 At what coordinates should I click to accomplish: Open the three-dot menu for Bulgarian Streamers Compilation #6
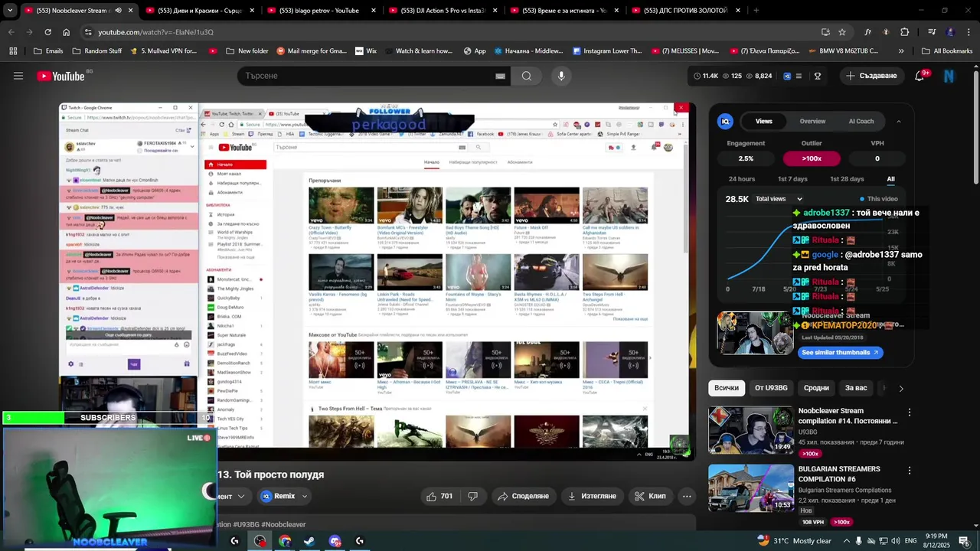click(910, 470)
